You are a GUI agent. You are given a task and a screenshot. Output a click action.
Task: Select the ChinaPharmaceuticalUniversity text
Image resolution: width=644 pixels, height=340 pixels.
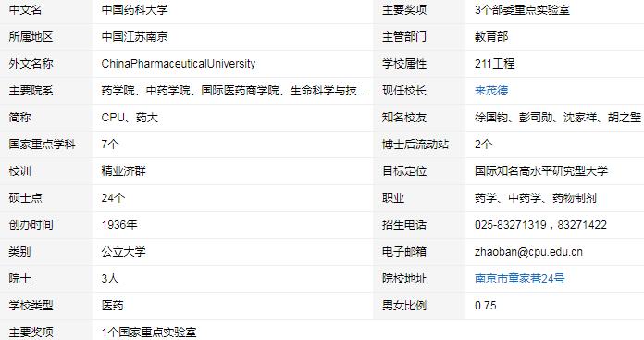tap(179, 64)
